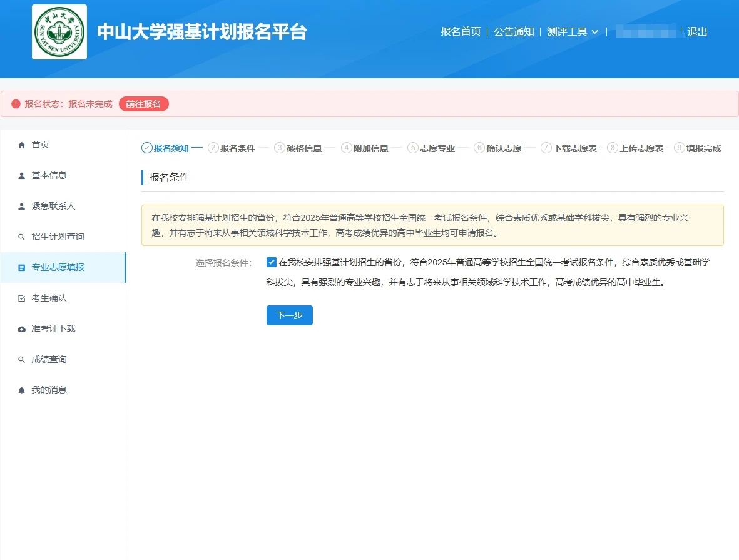Open 报名首页 in top navigation
This screenshot has width=739, height=560.
click(x=461, y=31)
